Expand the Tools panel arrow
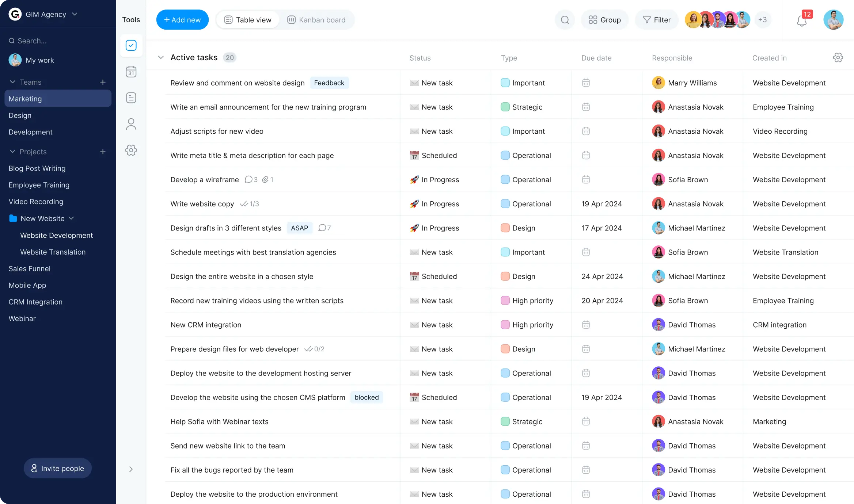The image size is (854, 504). 131,469
